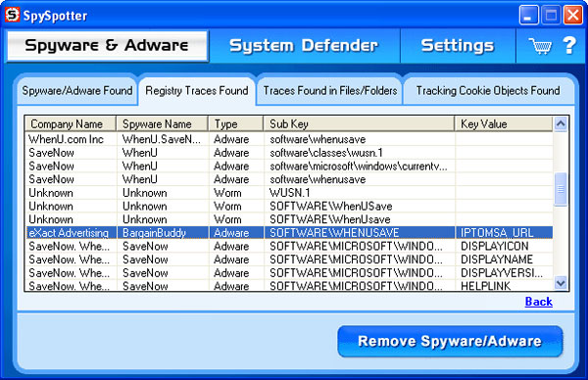The height and width of the screenshot is (380, 588).
Task: Click the scrollbar down arrow
Action: pyautogui.click(x=561, y=283)
